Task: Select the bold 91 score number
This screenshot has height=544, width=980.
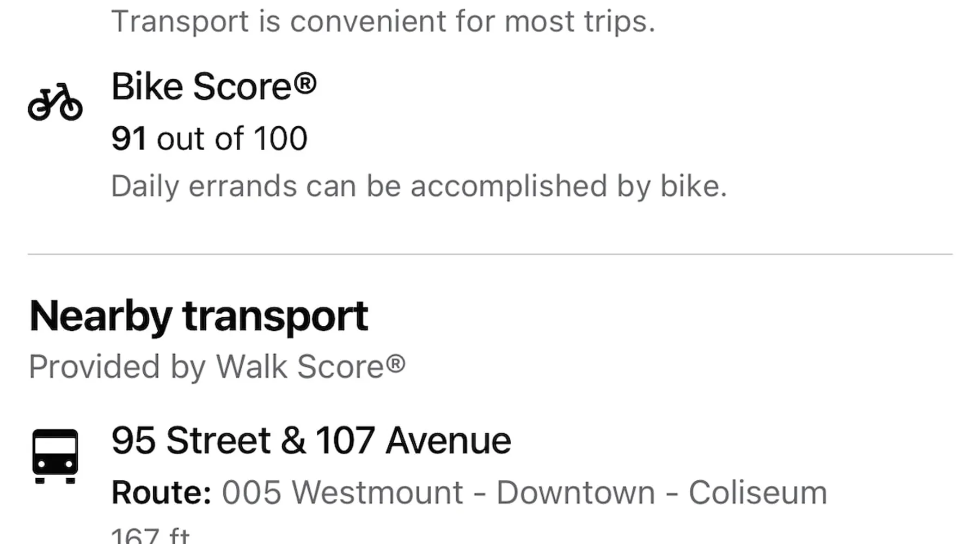Action: coord(128,139)
